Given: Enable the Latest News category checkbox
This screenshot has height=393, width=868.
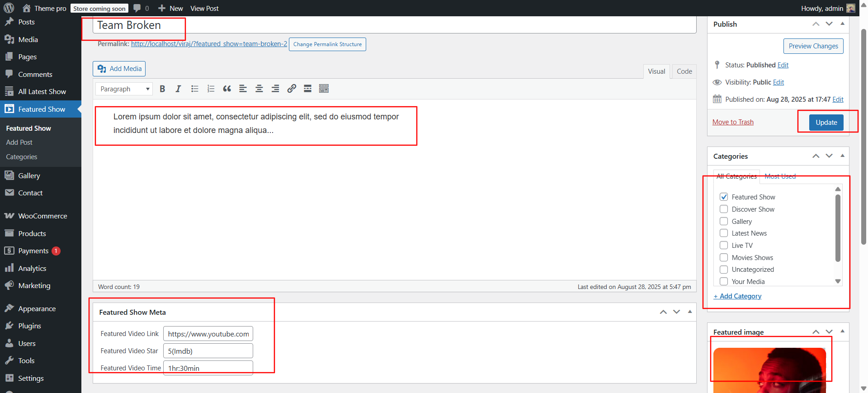Looking at the screenshot, I should coord(724,233).
